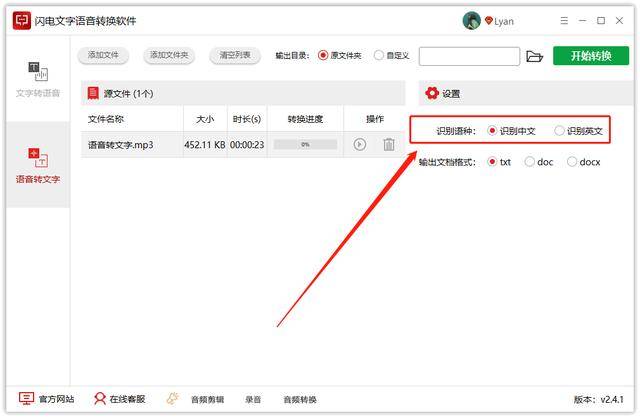This screenshot has width=640, height=418.
Task: Click the conversion progress bar at 0%
Action: click(305, 145)
